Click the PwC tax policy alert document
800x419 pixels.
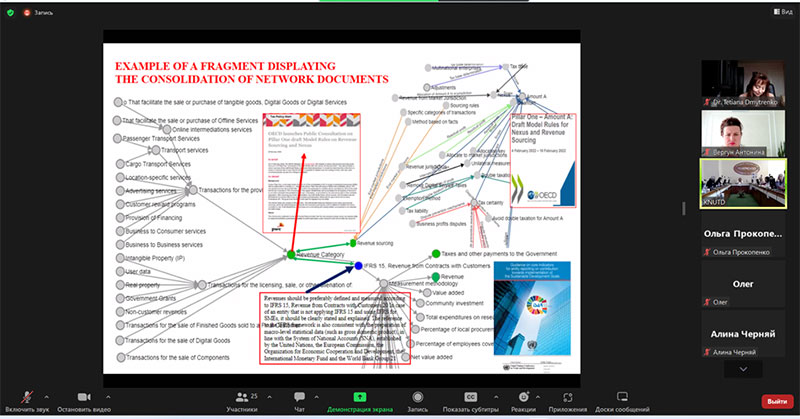(x=311, y=173)
